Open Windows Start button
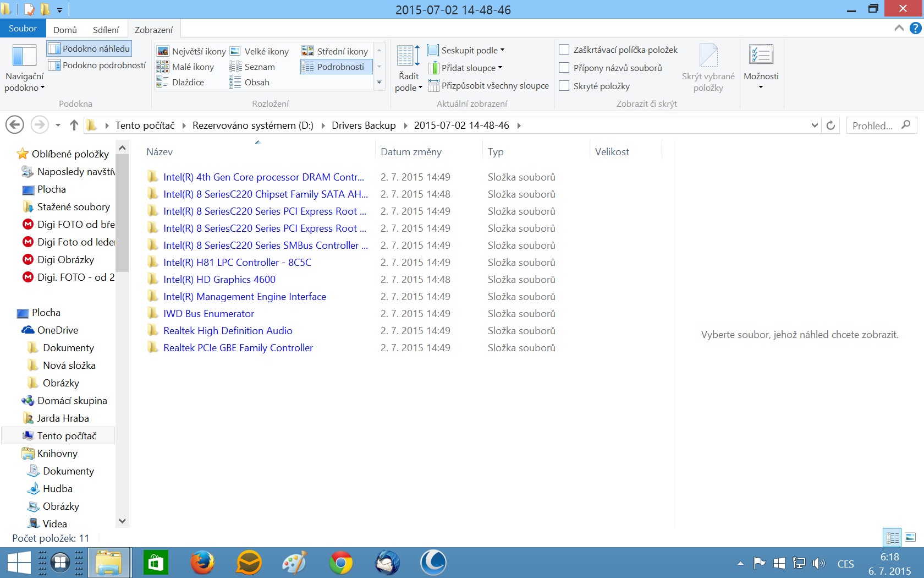The width and height of the screenshot is (924, 578). 19,563
